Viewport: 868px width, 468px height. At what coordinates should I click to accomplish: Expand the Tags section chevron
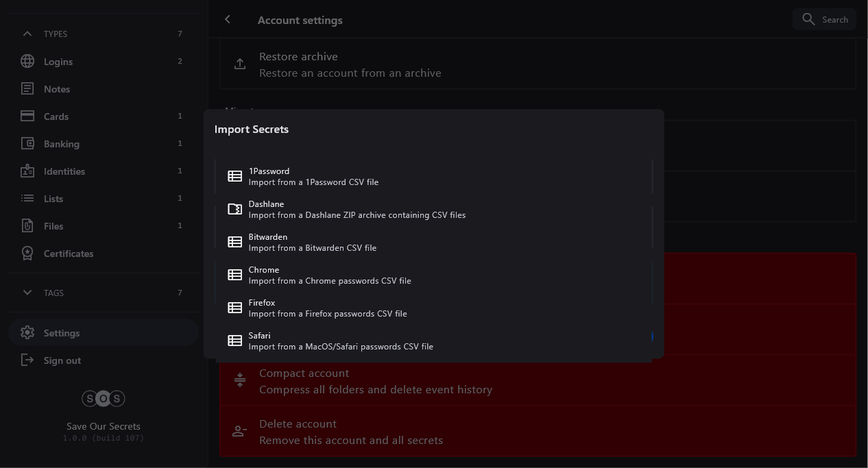[x=27, y=293]
